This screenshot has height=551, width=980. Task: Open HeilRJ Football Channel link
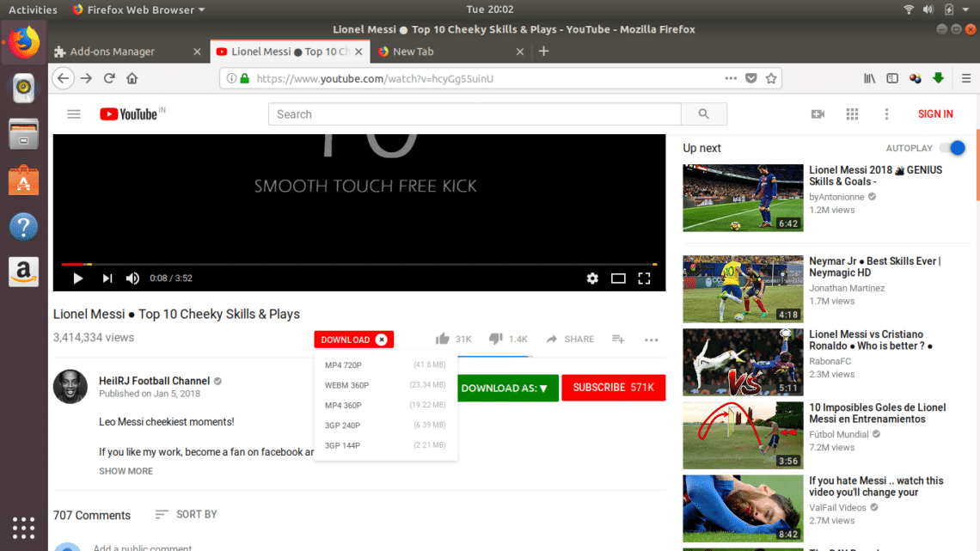(155, 381)
